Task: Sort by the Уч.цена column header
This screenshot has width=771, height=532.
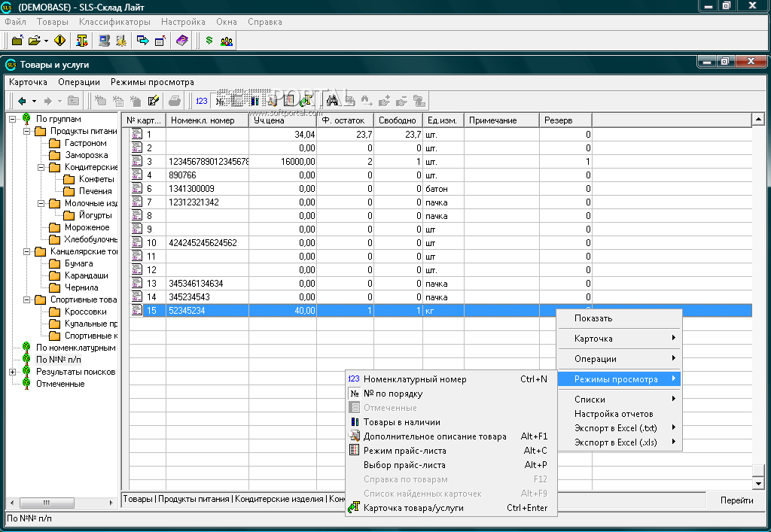Action: (282, 120)
